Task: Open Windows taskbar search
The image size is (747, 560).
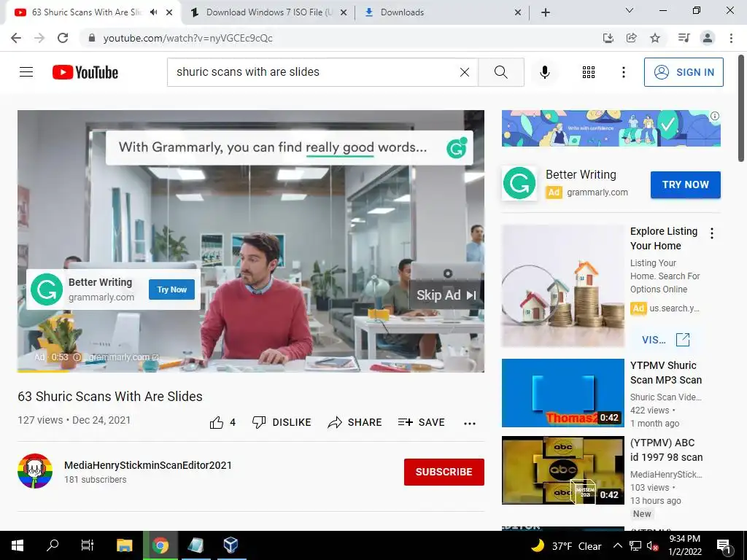Action: tap(53, 545)
